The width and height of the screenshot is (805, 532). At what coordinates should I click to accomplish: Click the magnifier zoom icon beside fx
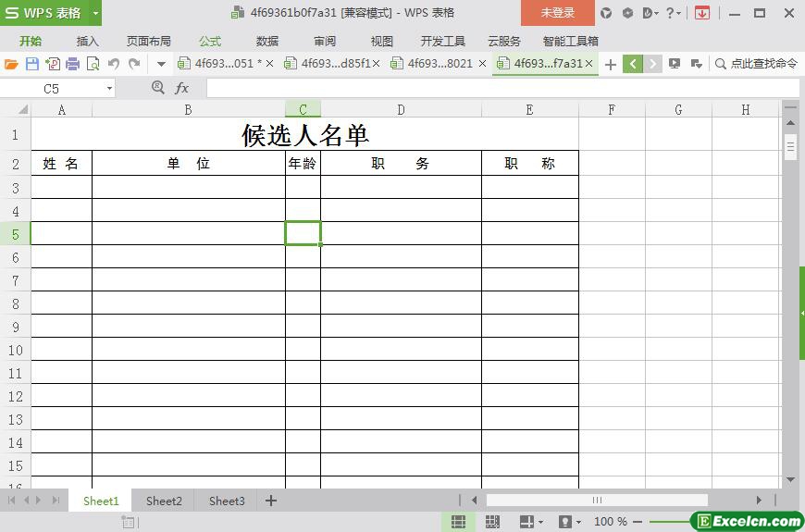(158, 88)
